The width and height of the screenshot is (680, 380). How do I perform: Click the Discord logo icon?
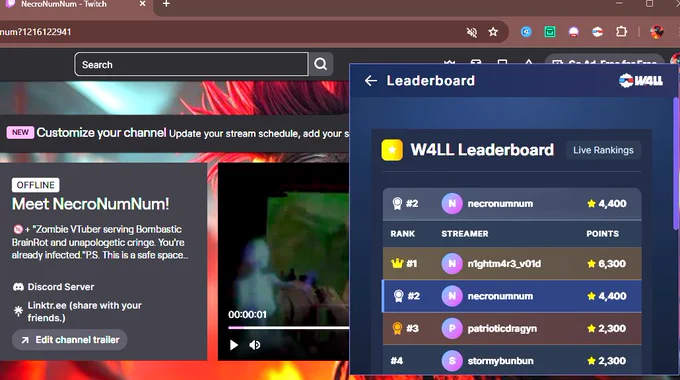pos(18,287)
